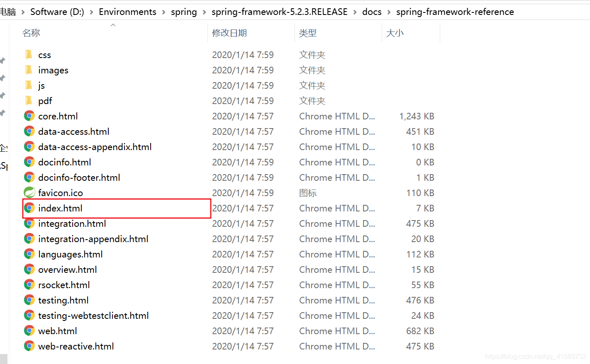Click the Chrome icon beside docinfo.html
590x364 pixels.
pos(29,162)
